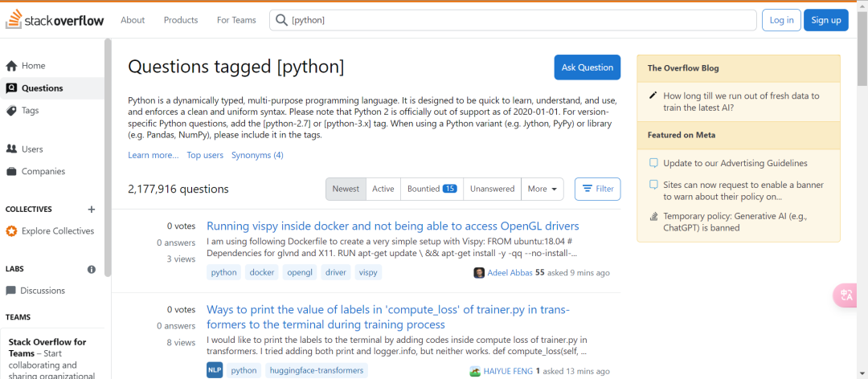Click the NLP collective badge icon
The image size is (868, 379).
point(215,370)
